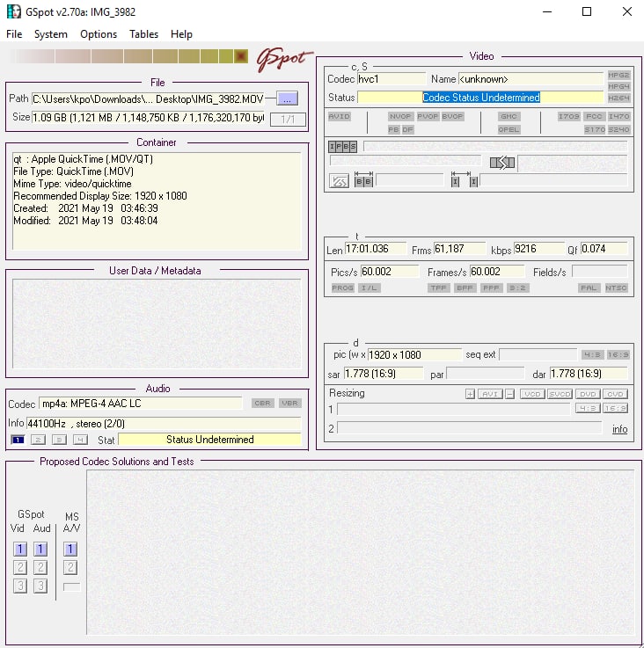This screenshot has height=648, width=644.
Task: Click the audio Codec field mp4a
Action: point(141,404)
